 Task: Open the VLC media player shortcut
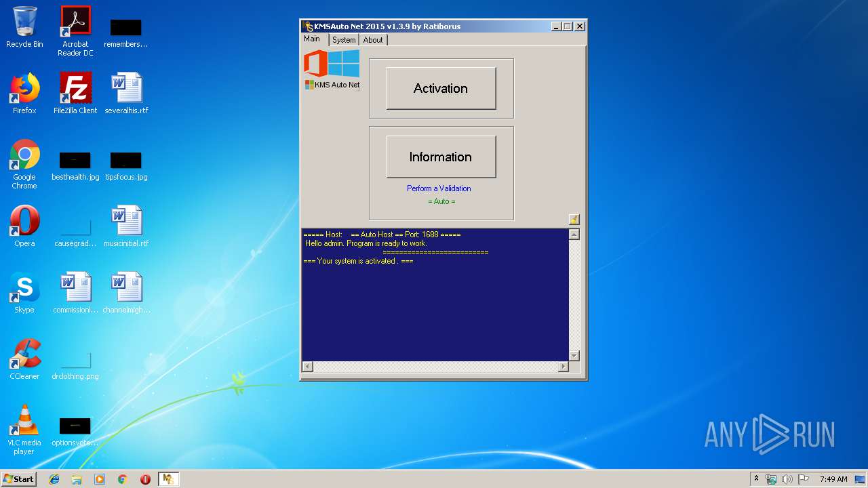(x=24, y=430)
